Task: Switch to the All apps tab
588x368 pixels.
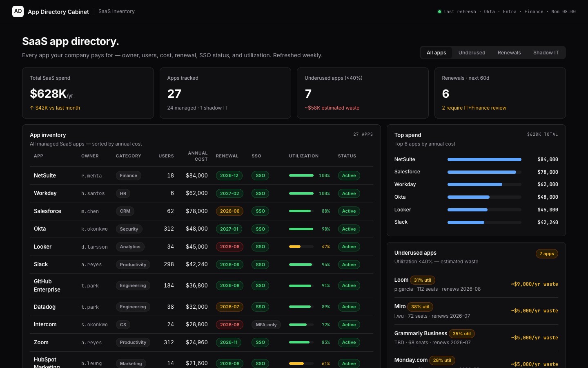Action: tap(436, 53)
